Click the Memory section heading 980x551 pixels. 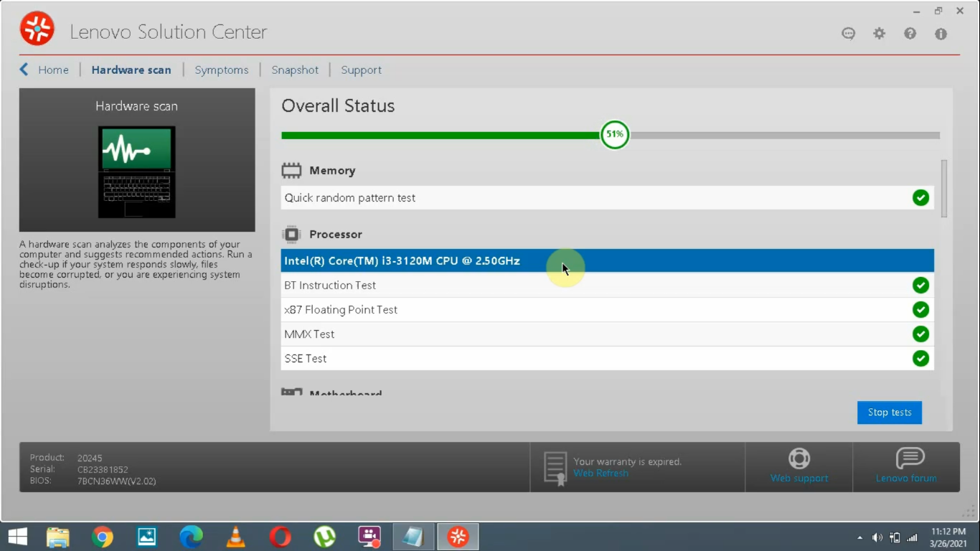(x=332, y=171)
